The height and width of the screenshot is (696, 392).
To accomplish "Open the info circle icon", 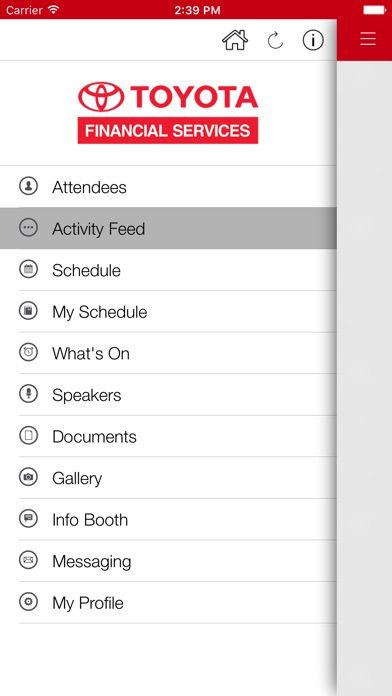I will coord(313,40).
